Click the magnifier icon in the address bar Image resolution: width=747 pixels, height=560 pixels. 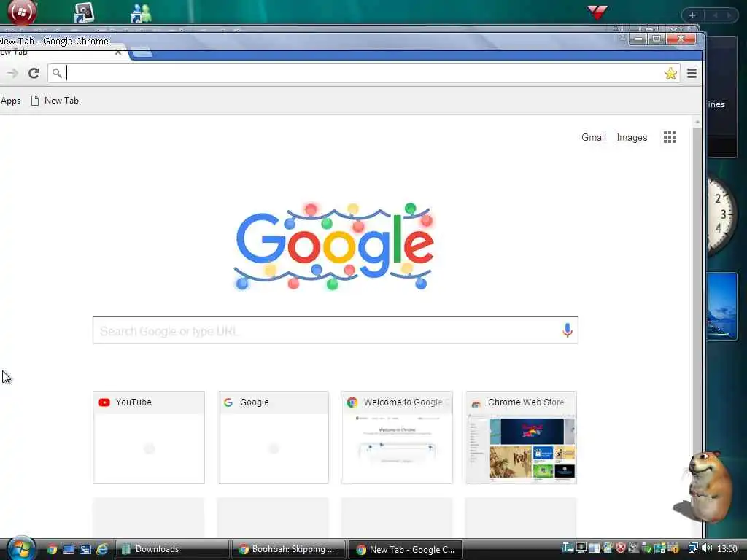(x=57, y=73)
